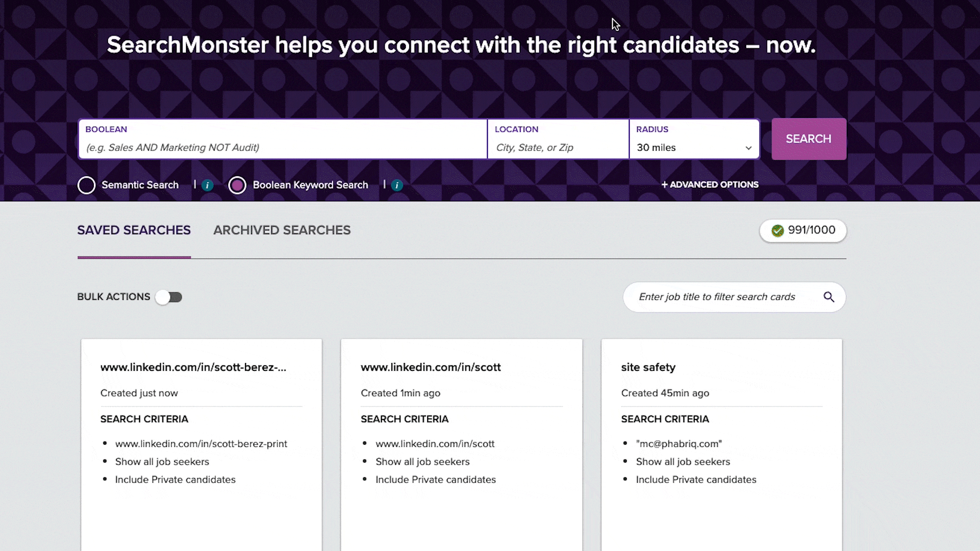
Task: Switch to the Archived Searches tab
Action: 282,230
